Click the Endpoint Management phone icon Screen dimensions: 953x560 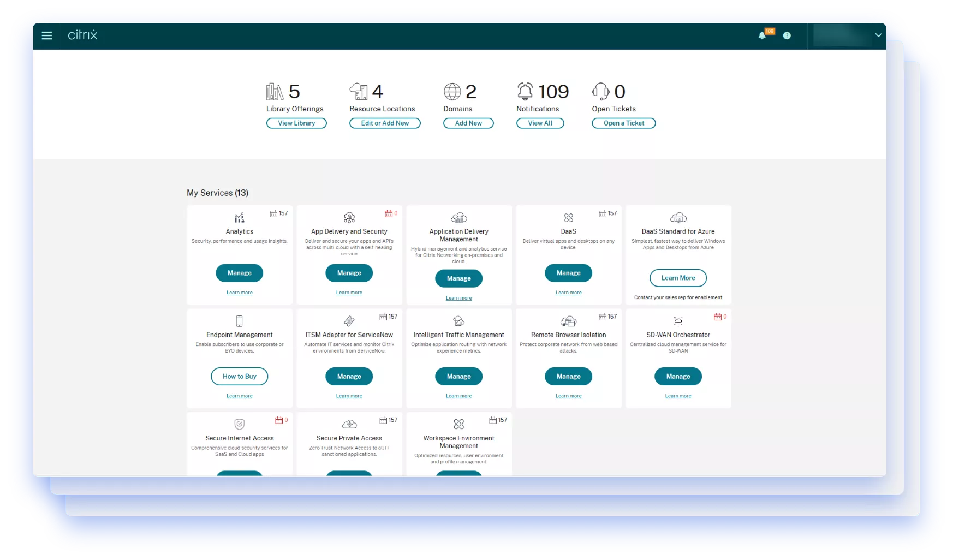(240, 321)
